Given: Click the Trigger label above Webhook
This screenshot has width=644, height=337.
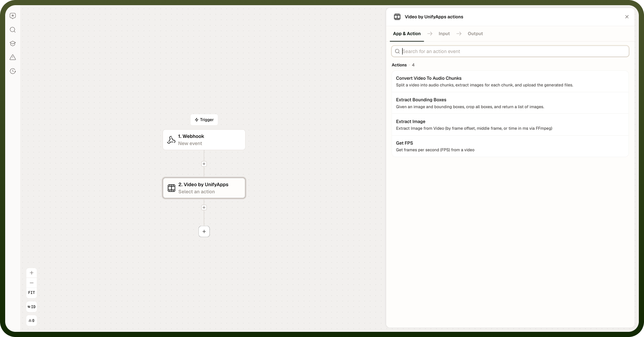Looking at the screenshot, I should (x=204, y=120).
